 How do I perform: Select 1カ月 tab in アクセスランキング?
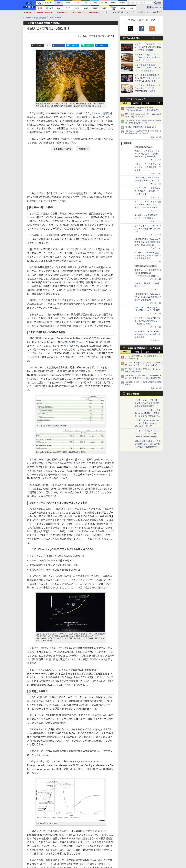(x=158, y=103)
